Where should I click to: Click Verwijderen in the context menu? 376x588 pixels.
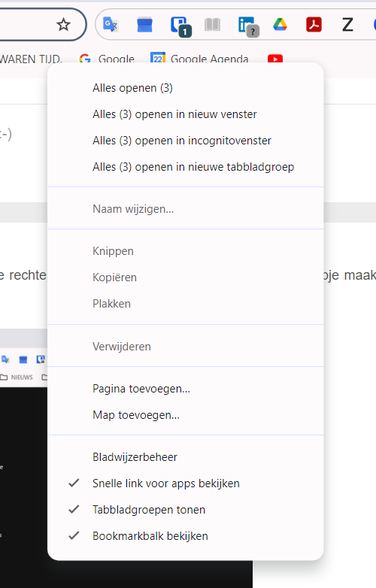tap(185, 347)
